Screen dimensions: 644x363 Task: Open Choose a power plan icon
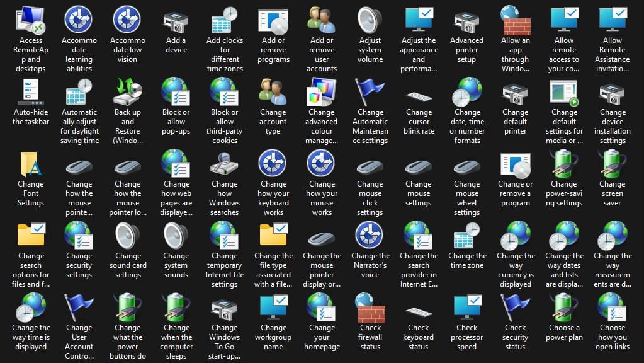[x=564, y=307]
